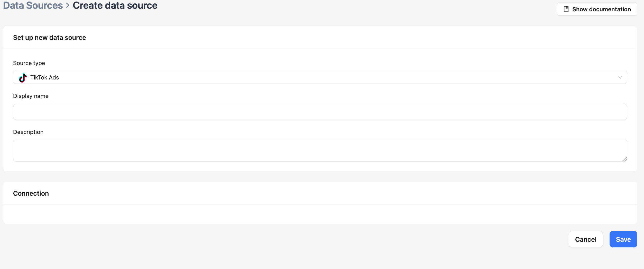The image size is (644, 269).
Task: Focus the Display name text field
Action: pos(320,112)
